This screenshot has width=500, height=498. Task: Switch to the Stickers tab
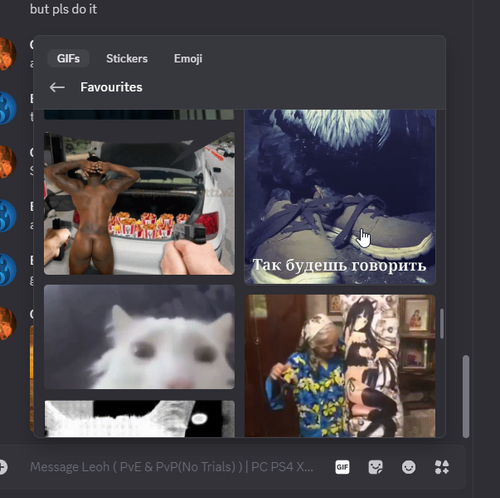tap(127, 59)
